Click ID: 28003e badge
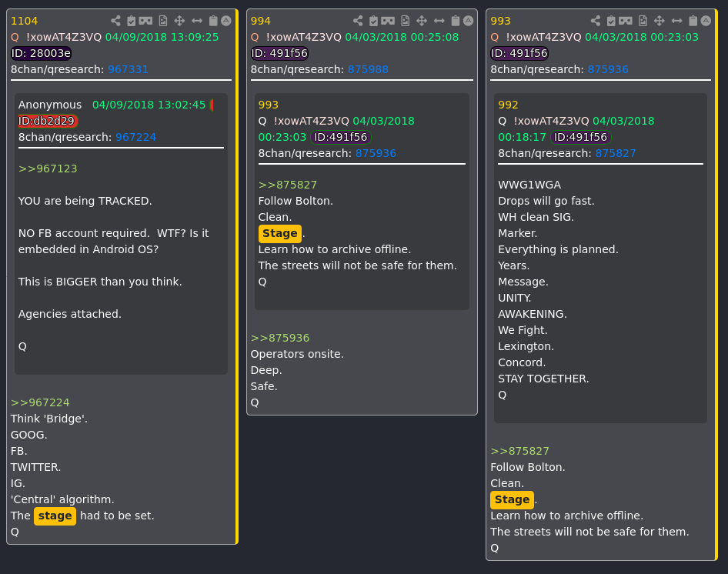The image size is (728, 574). 41,53
